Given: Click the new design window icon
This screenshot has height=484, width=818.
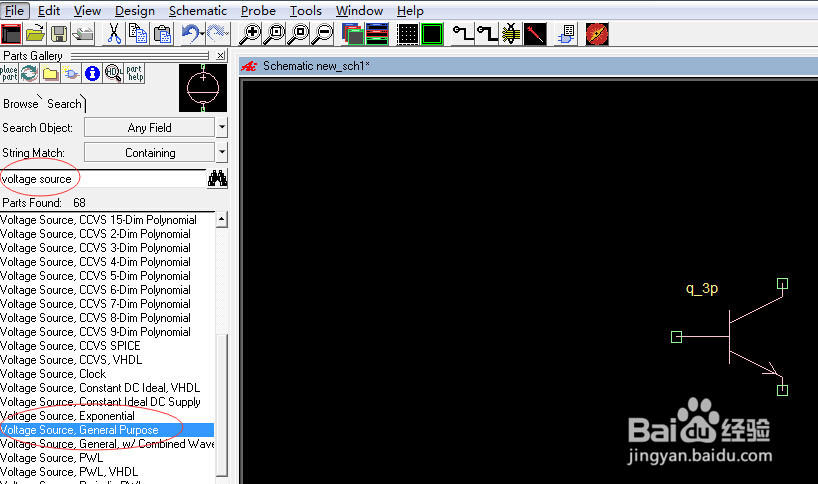Looking at the screenshot, I should (x=11, y=34).
